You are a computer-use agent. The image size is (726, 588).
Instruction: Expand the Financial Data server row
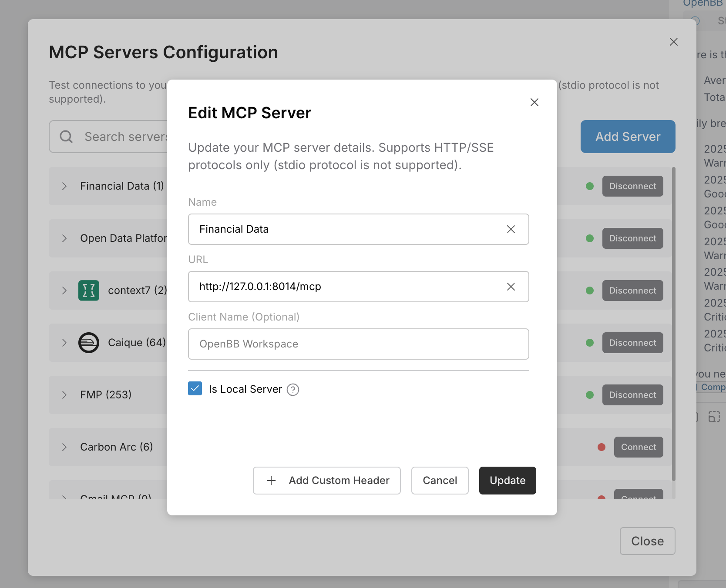[x=64, y=186]
